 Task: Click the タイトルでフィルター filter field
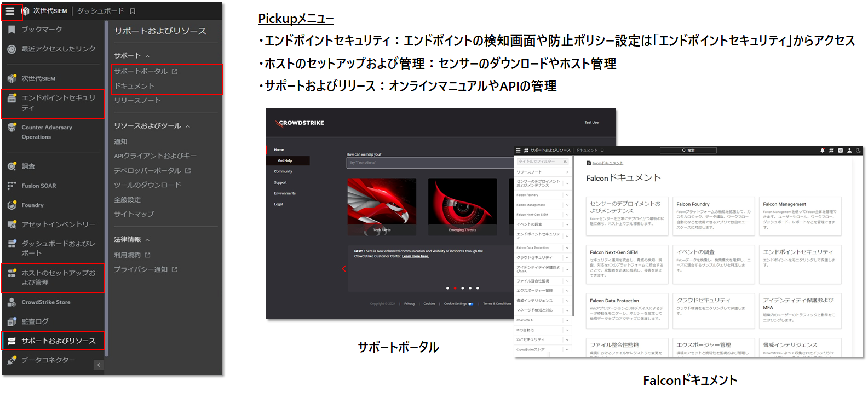click(x=543, y=162)
